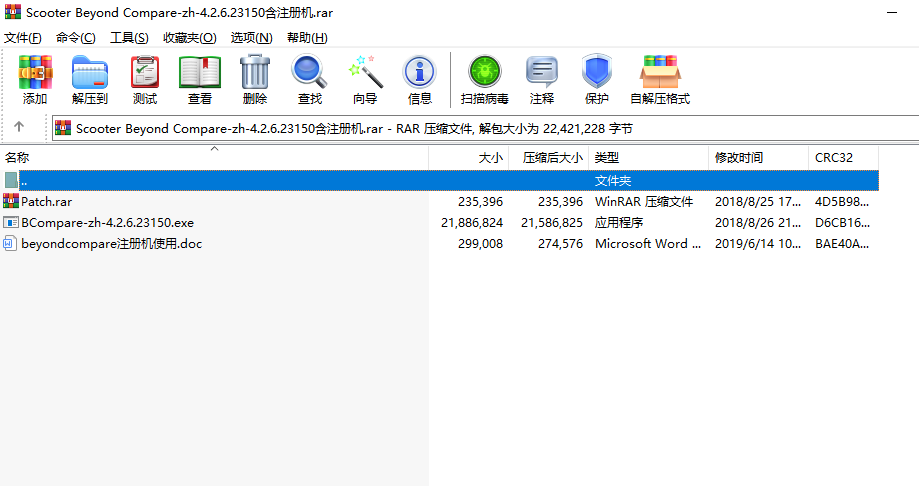Open the 收藏夹(O) menu

click(x=189, y=38)
